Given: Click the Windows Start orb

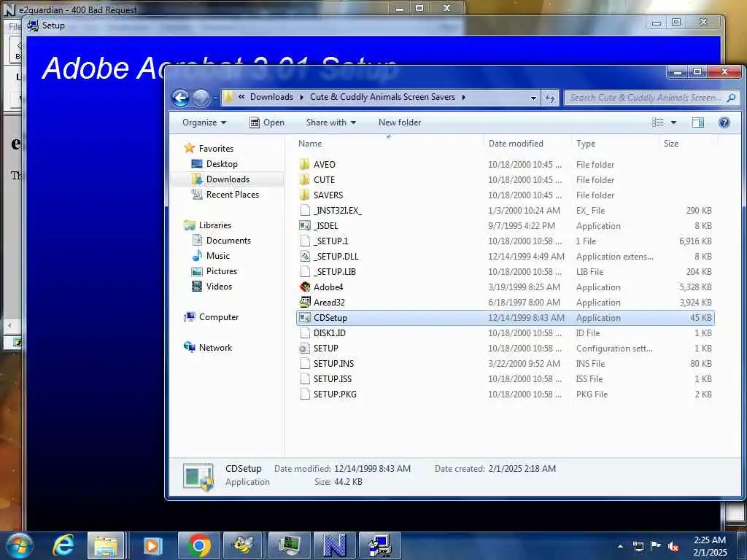Looking at the screenshot, I should 19,545.
